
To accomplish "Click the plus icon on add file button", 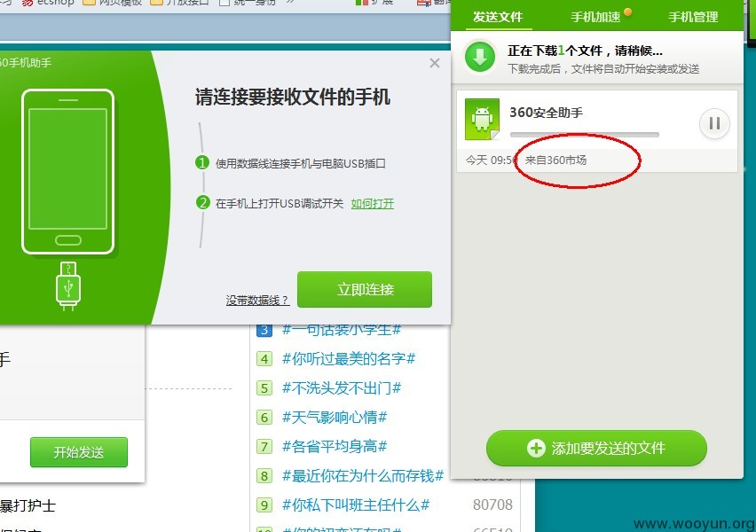I will pyautogui.click(x=536, y=448).
